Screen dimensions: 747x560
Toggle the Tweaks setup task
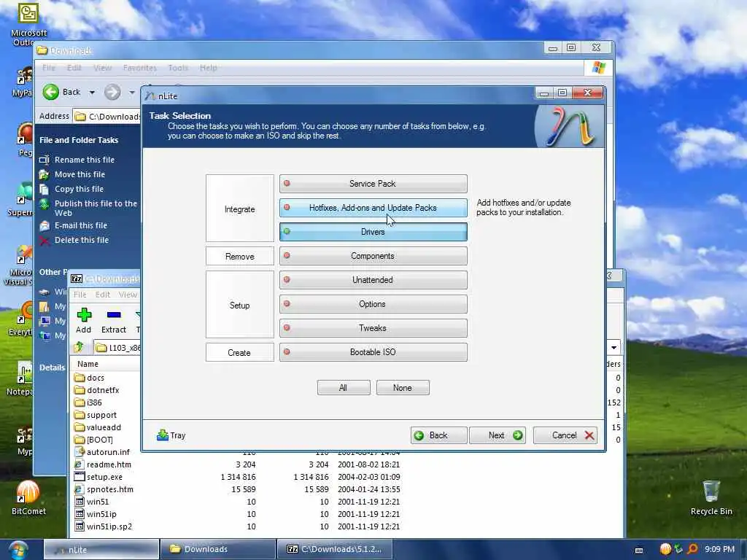373,328
